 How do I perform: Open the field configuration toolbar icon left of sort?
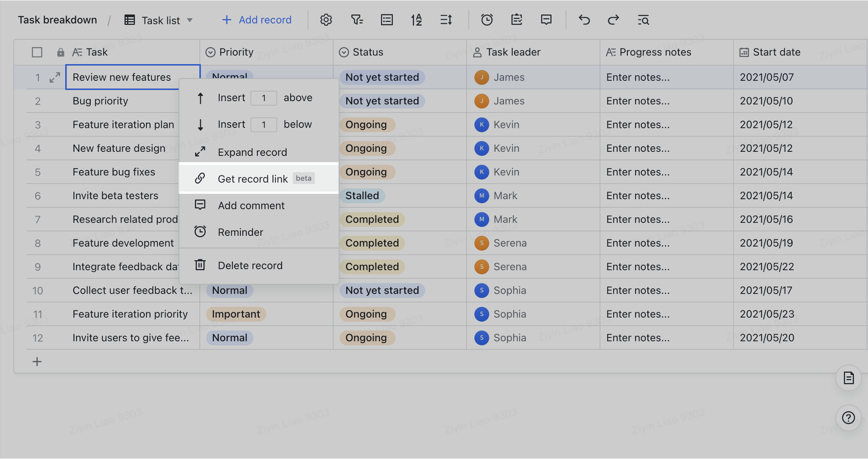[387, 20]
